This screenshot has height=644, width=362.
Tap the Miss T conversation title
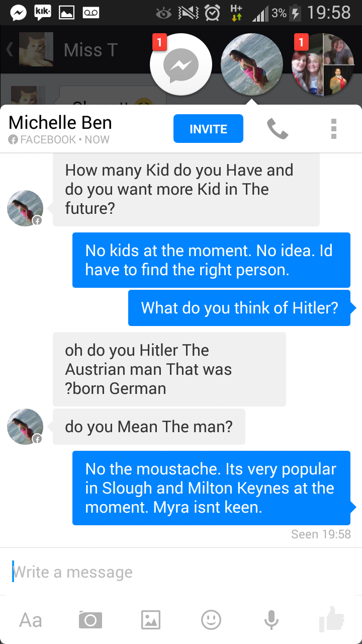90,50
